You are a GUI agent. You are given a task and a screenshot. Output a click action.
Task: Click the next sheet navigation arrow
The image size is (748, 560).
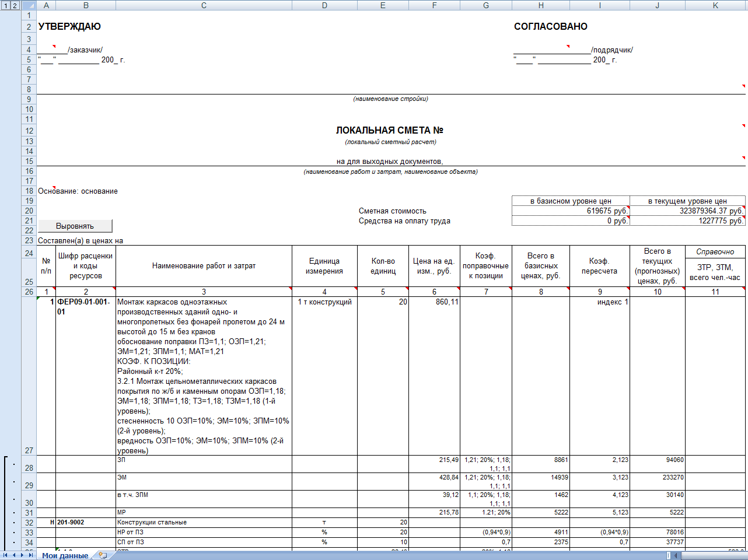(23, 555)
